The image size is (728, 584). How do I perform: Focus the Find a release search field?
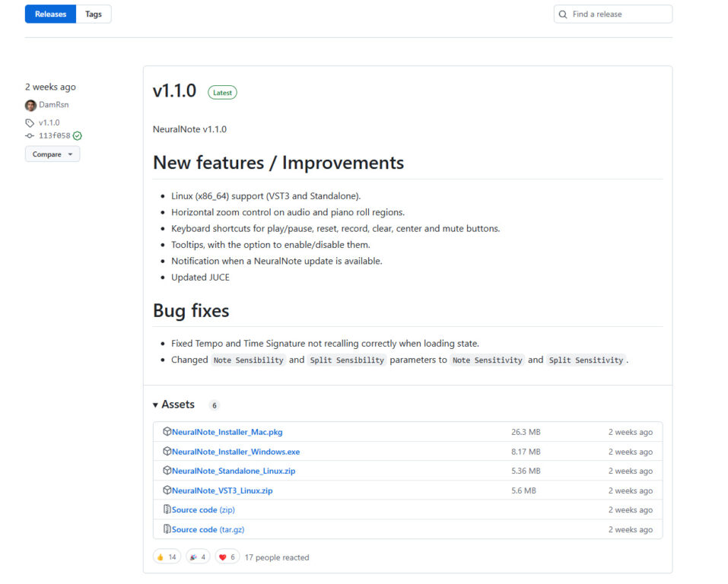pos(618,14)
